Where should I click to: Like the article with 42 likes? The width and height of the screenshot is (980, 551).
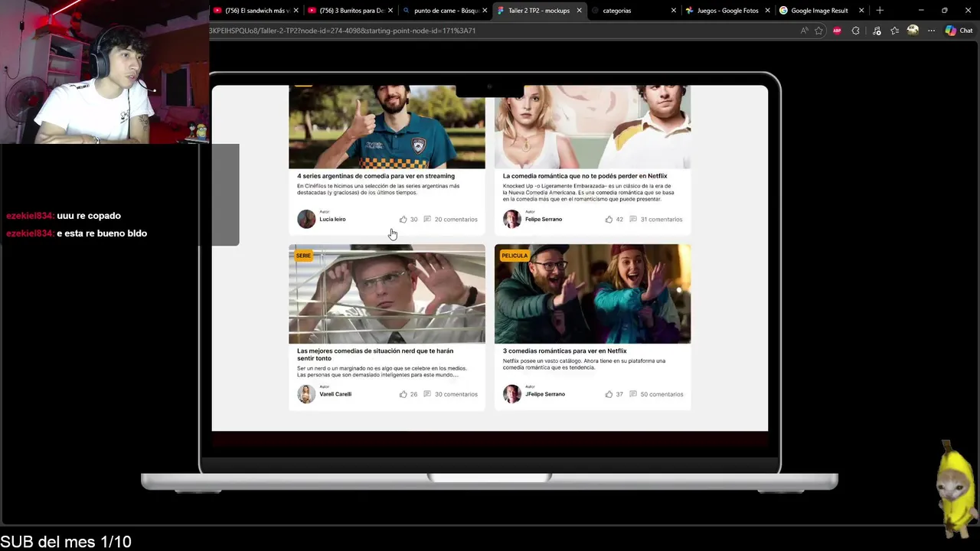(609, 219)
